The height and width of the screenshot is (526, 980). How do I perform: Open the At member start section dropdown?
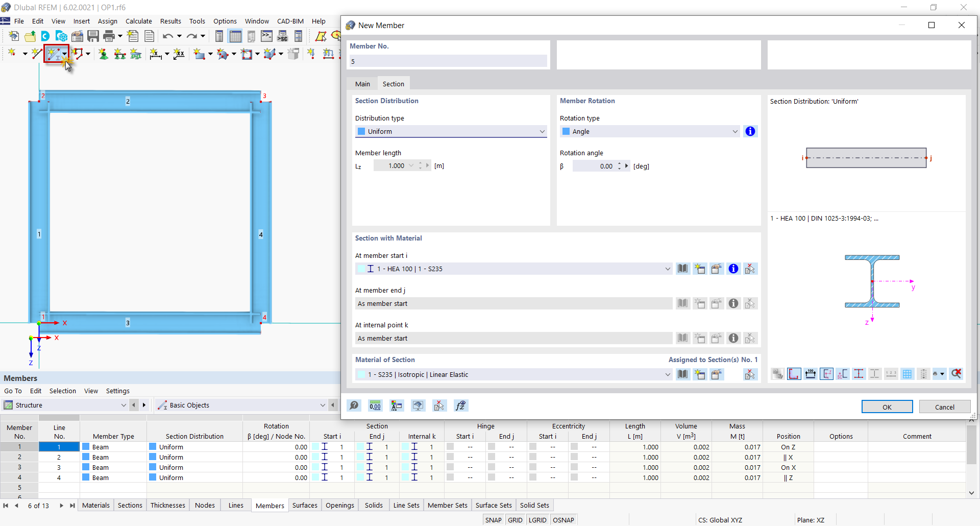514,269
